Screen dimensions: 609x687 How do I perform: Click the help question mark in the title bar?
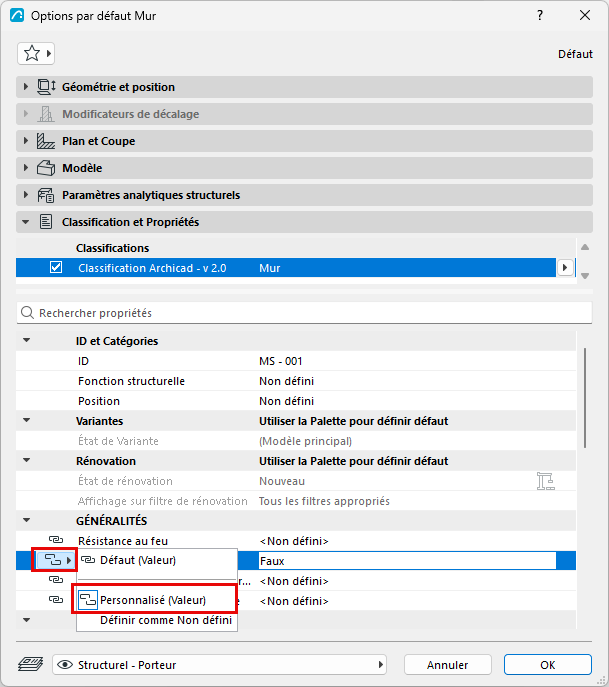tap(540, 15)
